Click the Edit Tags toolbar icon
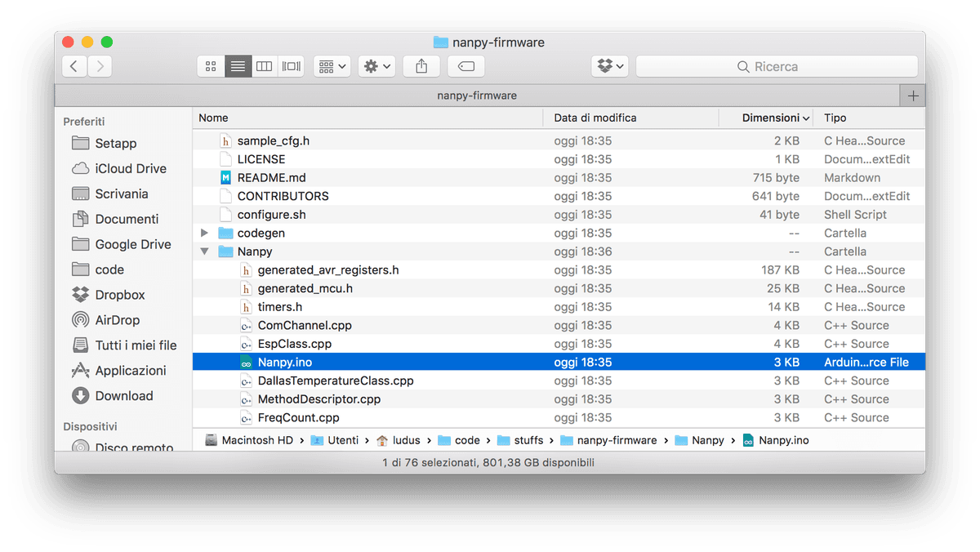The image size is (980, 552). tap(465, 66)
